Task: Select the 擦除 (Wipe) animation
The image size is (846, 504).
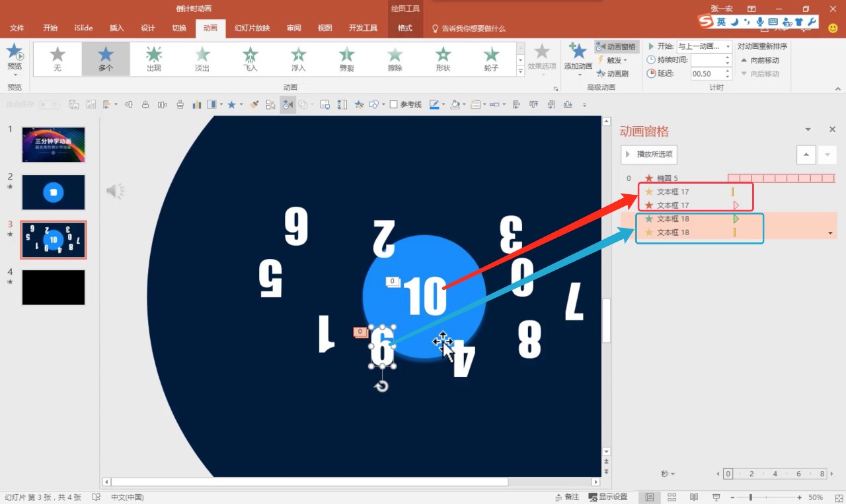Action: pos(395,59)
